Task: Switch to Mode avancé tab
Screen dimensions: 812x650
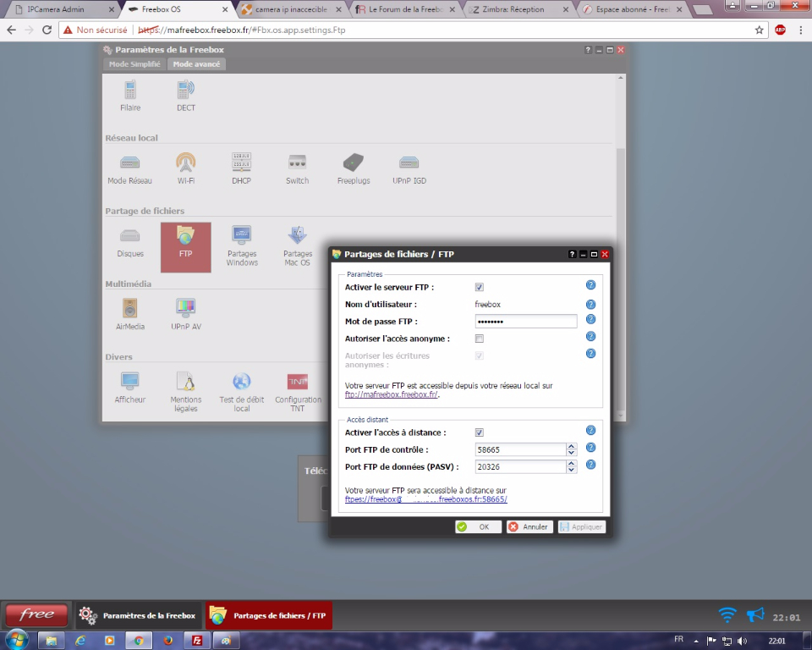Action: pos(196,64)
